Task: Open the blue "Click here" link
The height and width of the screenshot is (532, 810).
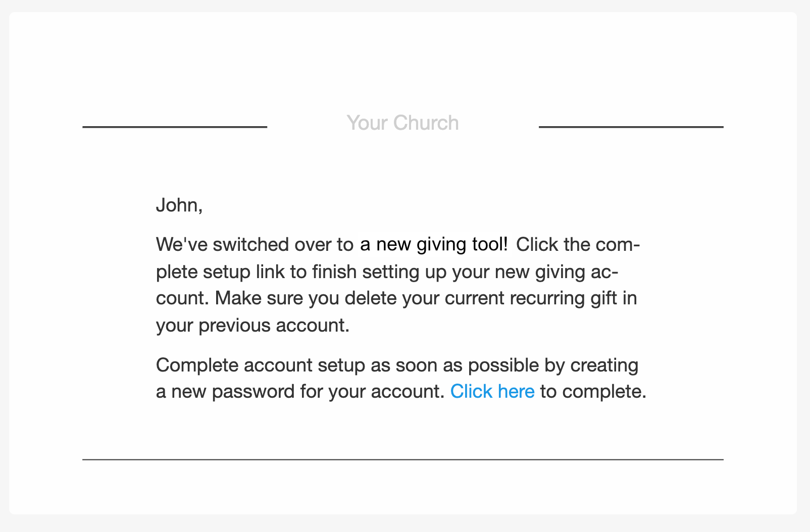Action: pyautogui.click(x=492, y=392)
